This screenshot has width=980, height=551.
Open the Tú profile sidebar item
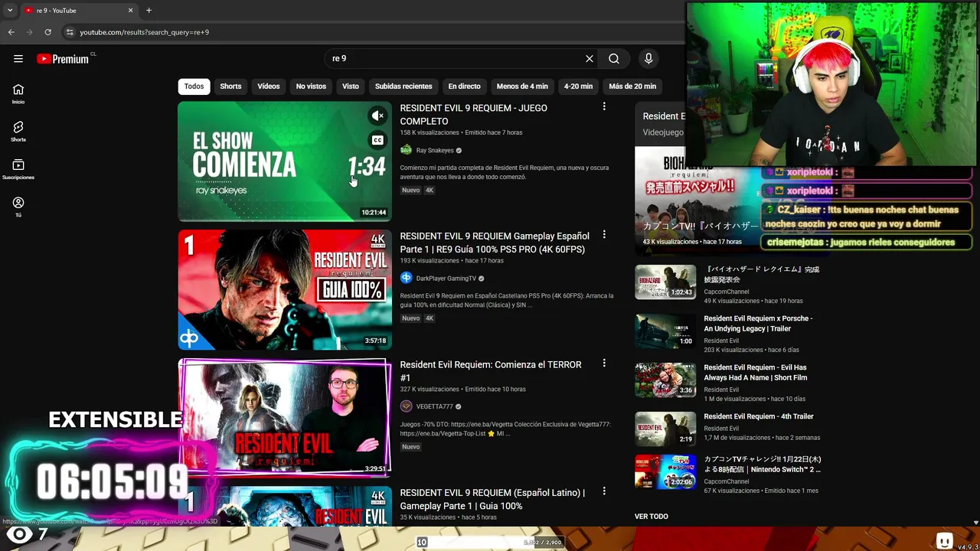(18, 207)
